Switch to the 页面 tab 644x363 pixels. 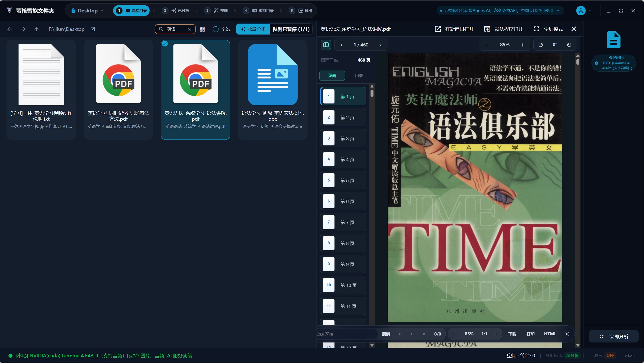pos(332,76)
